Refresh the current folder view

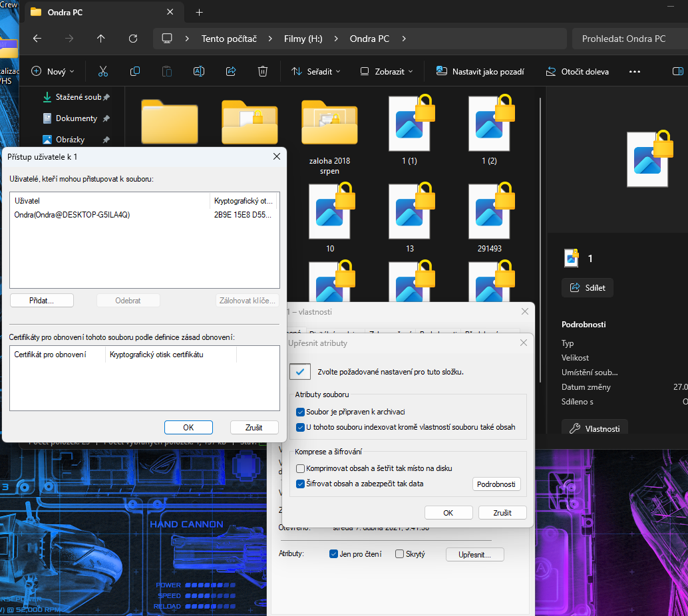pyautogui.click(x=133, y=39)
